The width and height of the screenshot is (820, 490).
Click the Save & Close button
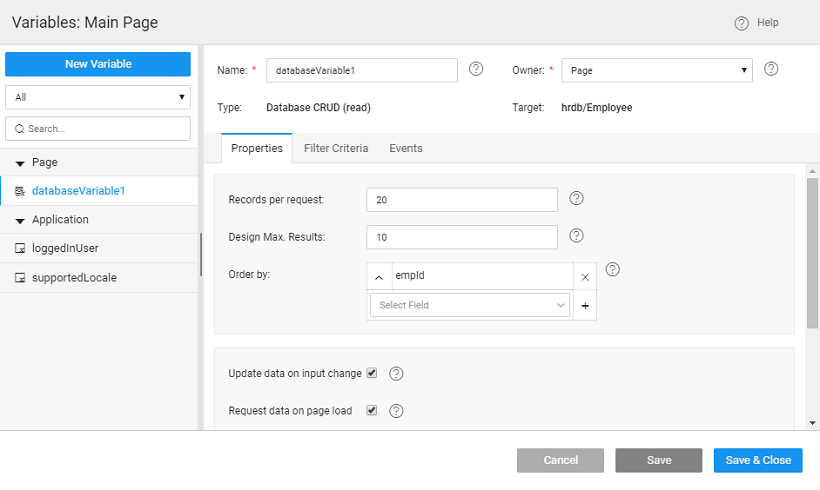coord(758,460)
